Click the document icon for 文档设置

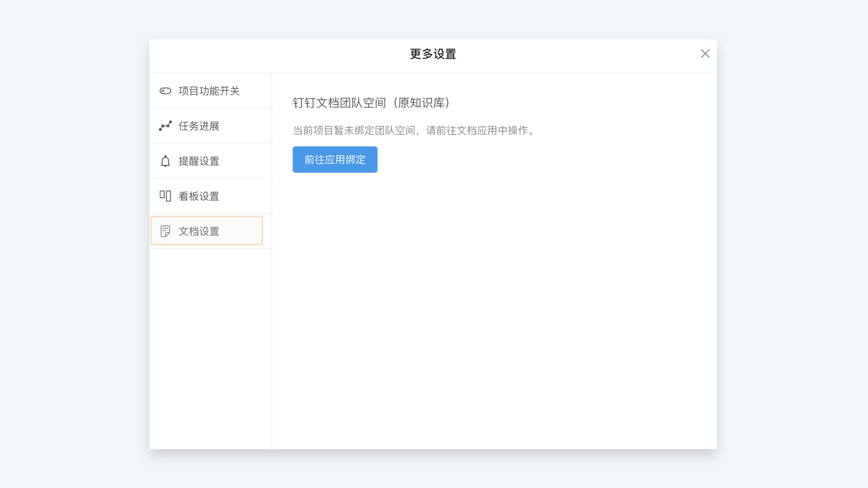[x=165, y=231]
